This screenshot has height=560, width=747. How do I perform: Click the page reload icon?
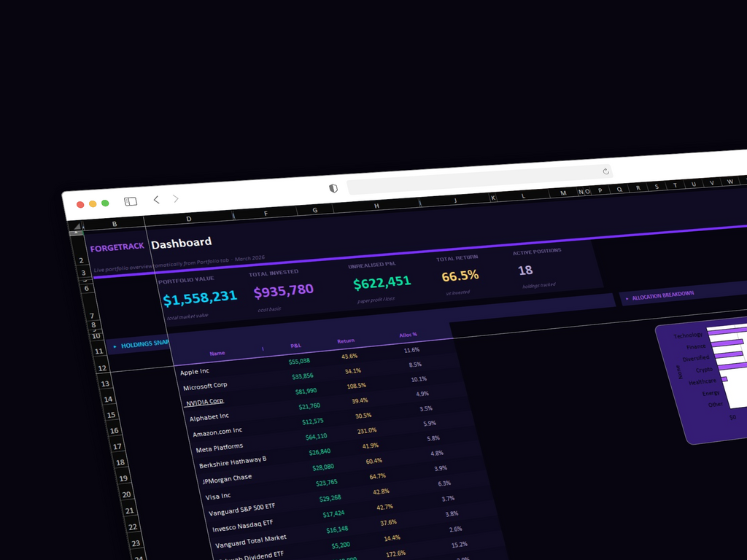(x=605, y=171)
